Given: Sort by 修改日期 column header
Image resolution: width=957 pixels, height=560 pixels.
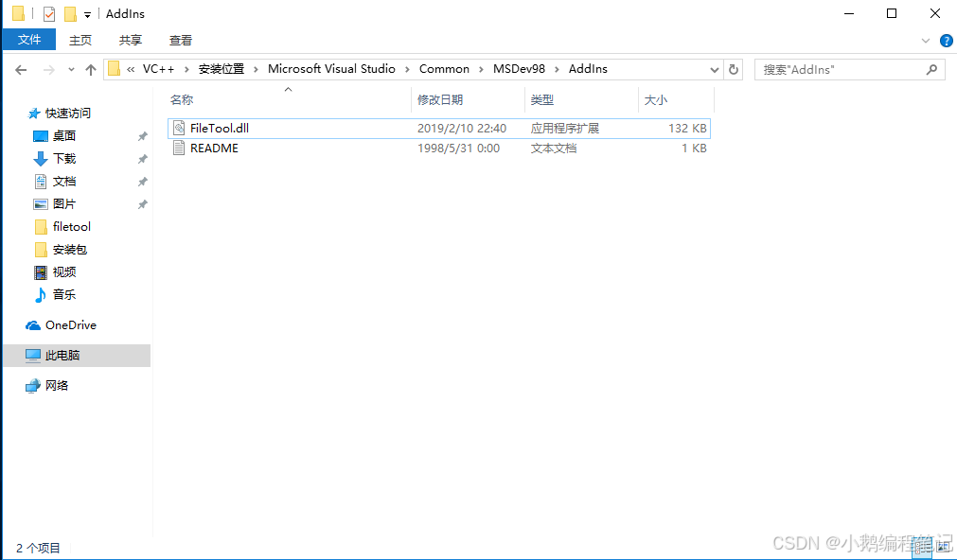Looking at the screenshot, I should click(469, 100).
